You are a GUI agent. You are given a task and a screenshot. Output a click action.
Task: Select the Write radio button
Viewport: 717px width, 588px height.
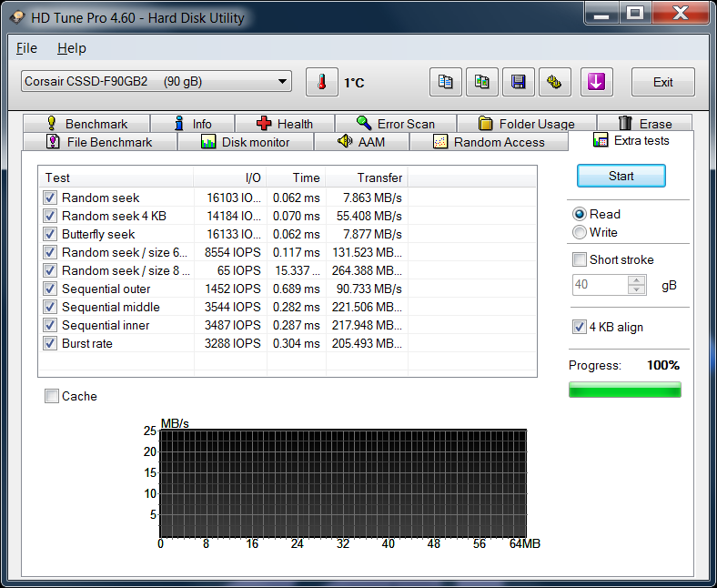580,232
